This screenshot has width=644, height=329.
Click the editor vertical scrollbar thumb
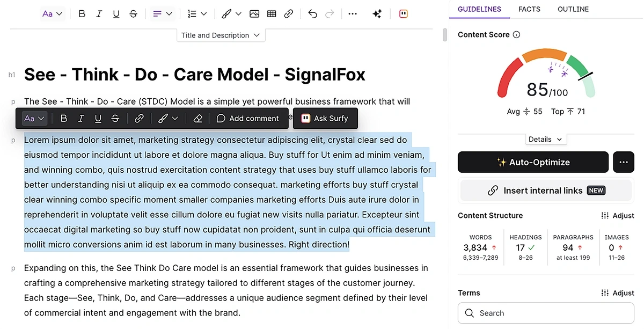(x=444, y=35)
